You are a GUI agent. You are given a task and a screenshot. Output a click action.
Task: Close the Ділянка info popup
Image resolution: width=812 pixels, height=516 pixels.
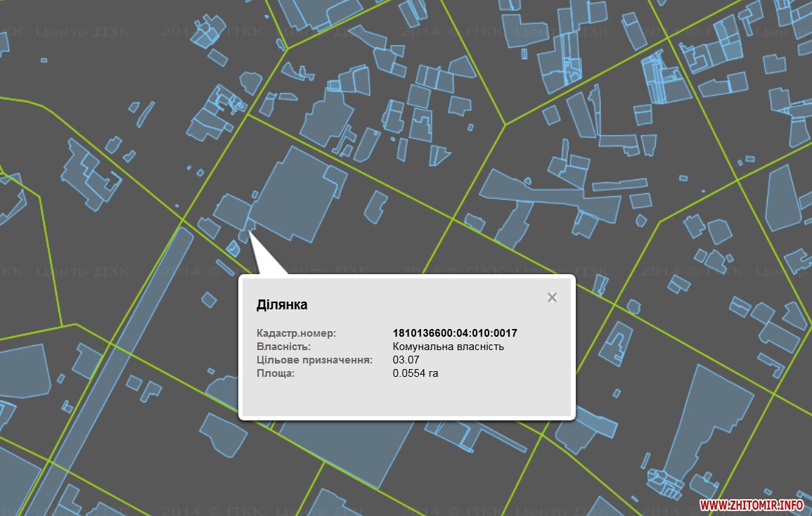click(x=552, y=297)
